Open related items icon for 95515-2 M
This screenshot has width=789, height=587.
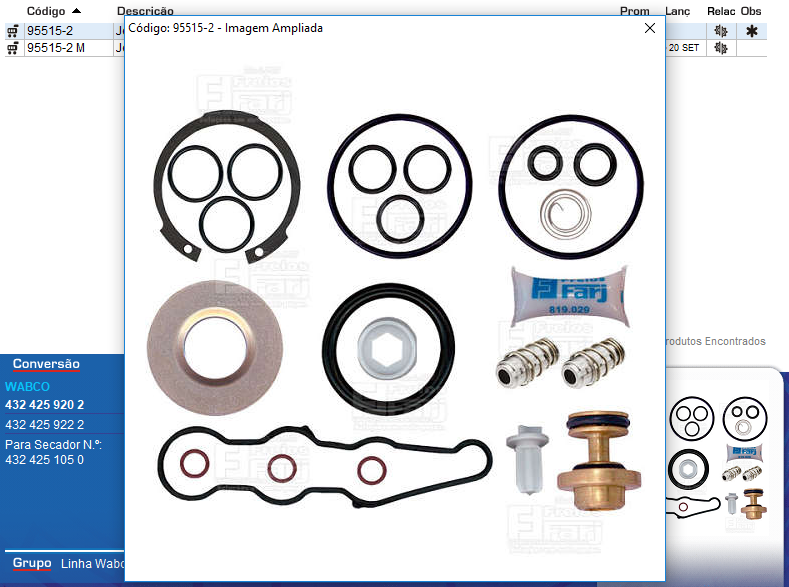720,47
